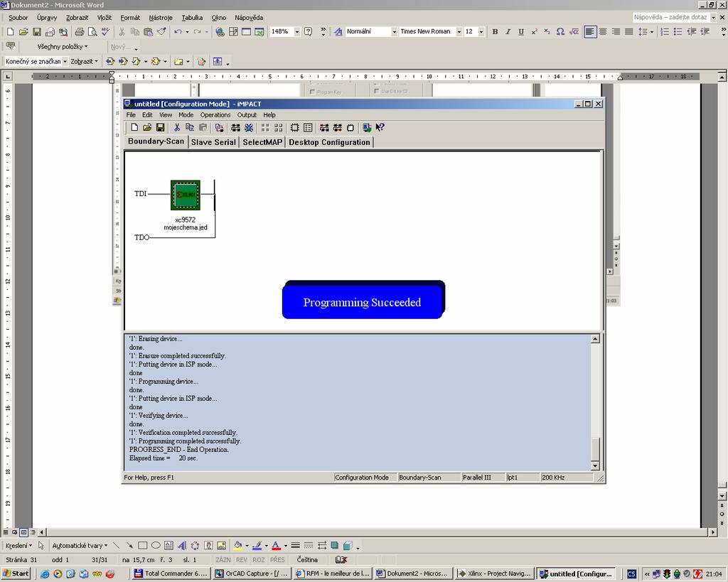Click the Nápověda help question input field
This screenshot has height=582, width=728.
tap(670, 17)
